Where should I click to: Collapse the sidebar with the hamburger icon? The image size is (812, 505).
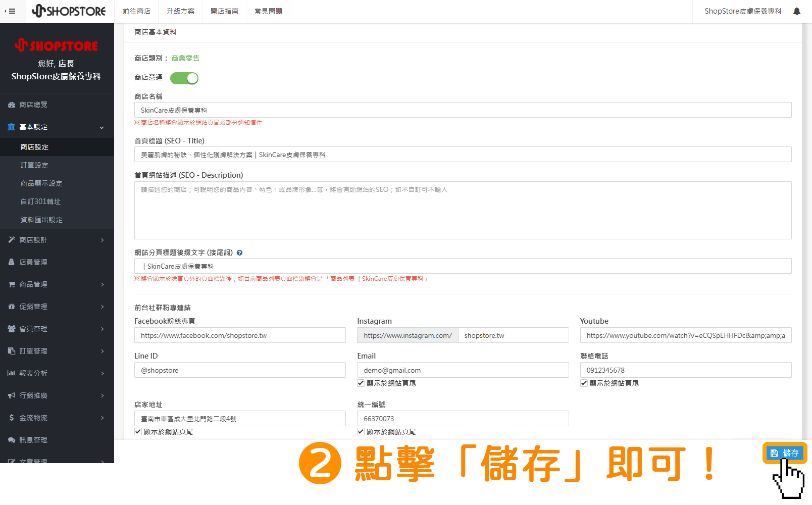point(11,11)
